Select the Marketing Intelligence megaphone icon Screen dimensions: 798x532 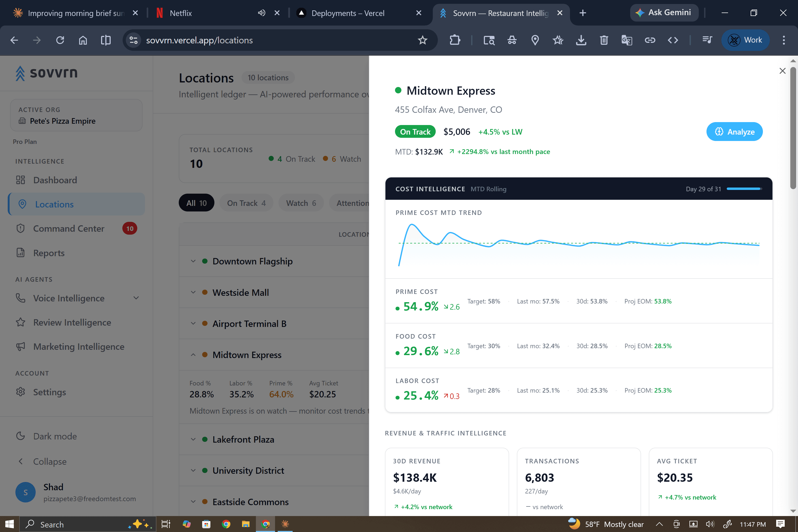click(x=21, y=346)
